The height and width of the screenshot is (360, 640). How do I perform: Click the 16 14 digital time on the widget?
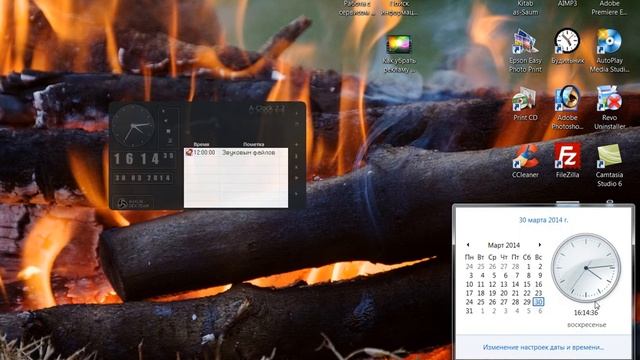144,159
